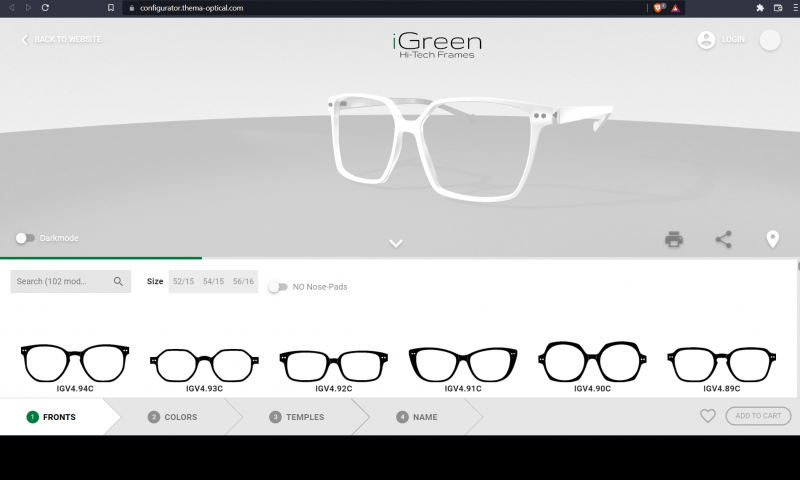This screenshot has height=480, width=800.
Task: Click the browser back arrow
Action: coord(11,8)
